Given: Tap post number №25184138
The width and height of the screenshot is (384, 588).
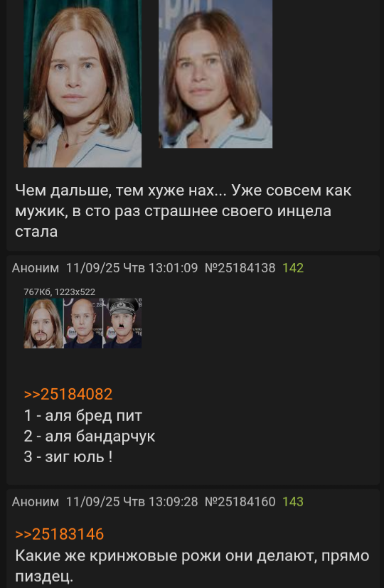Looking at the screenshot, I should coord(240,268).
